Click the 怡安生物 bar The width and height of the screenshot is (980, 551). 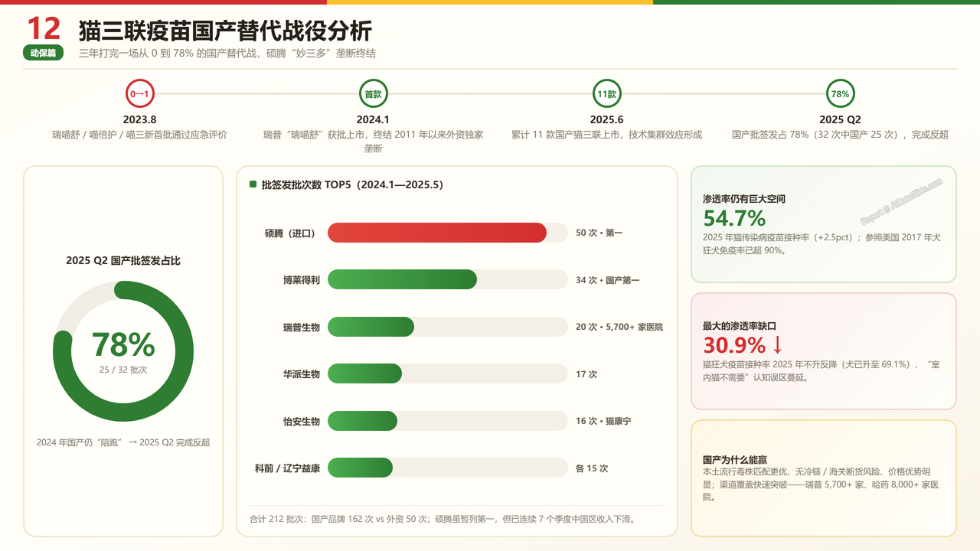point(362,421)
